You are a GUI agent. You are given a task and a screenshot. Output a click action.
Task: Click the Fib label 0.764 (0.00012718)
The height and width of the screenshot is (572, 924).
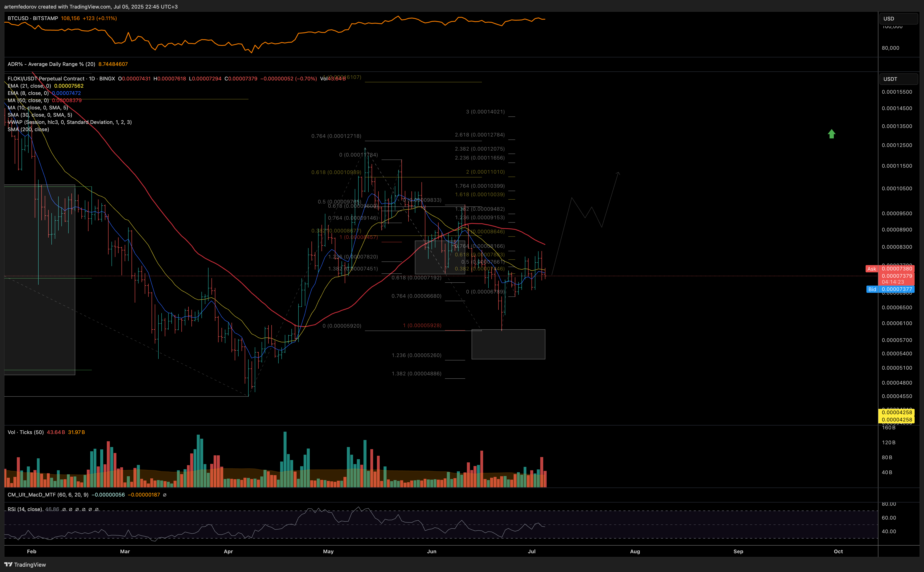[336, 136]
